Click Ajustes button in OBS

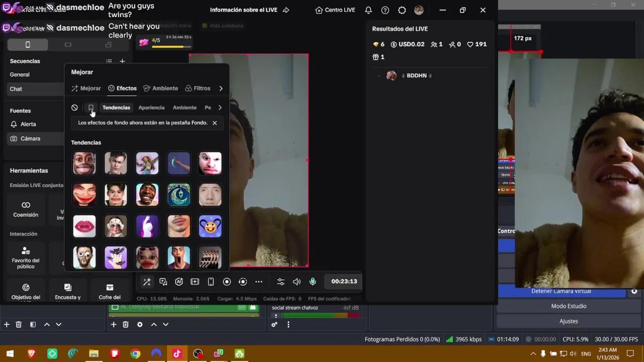569,321
